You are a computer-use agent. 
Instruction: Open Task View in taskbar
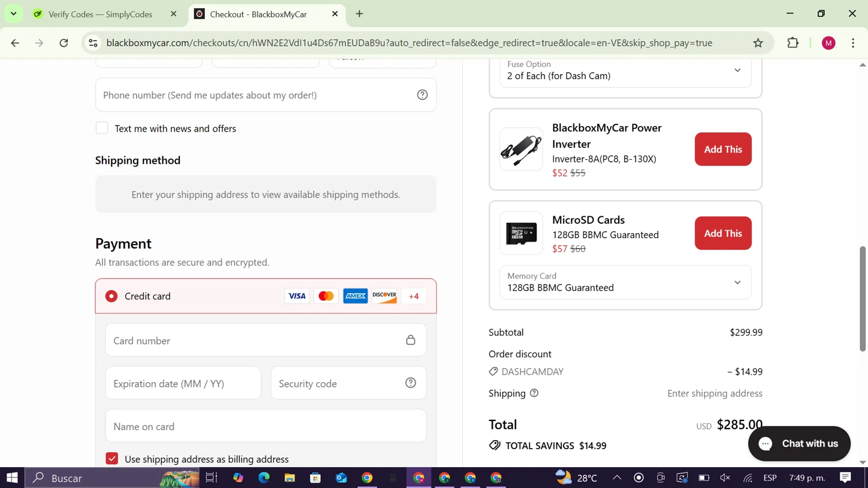point(212,478)
